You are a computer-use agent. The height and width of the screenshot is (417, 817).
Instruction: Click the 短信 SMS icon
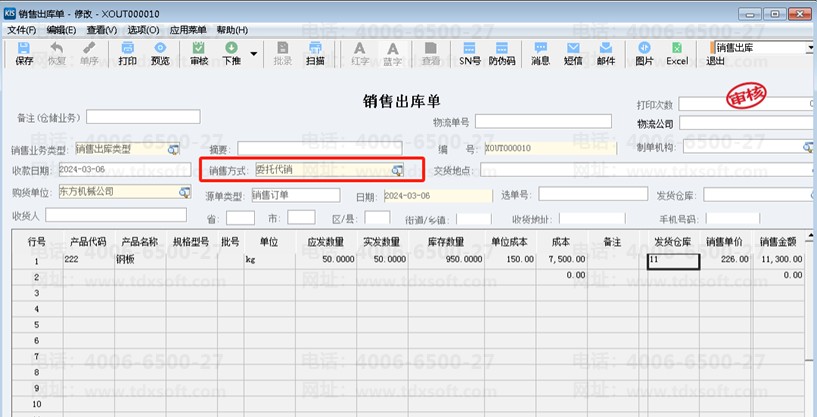coord(573,54)
